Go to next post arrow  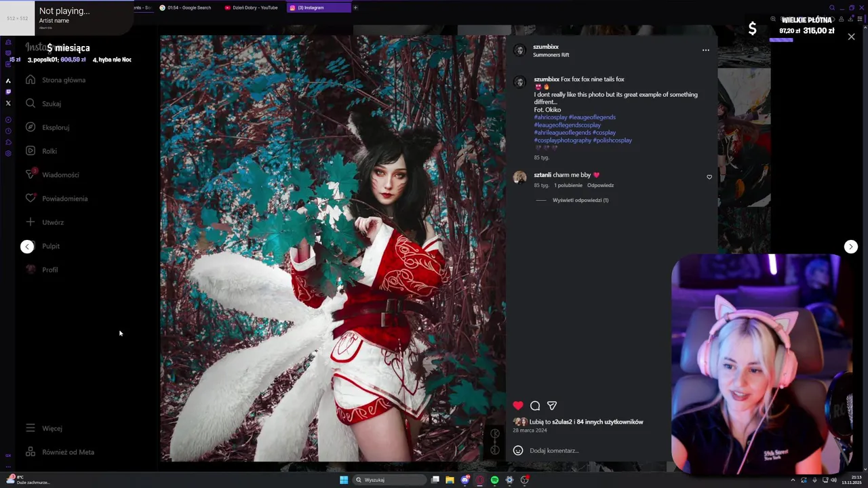tap(851, 247)
